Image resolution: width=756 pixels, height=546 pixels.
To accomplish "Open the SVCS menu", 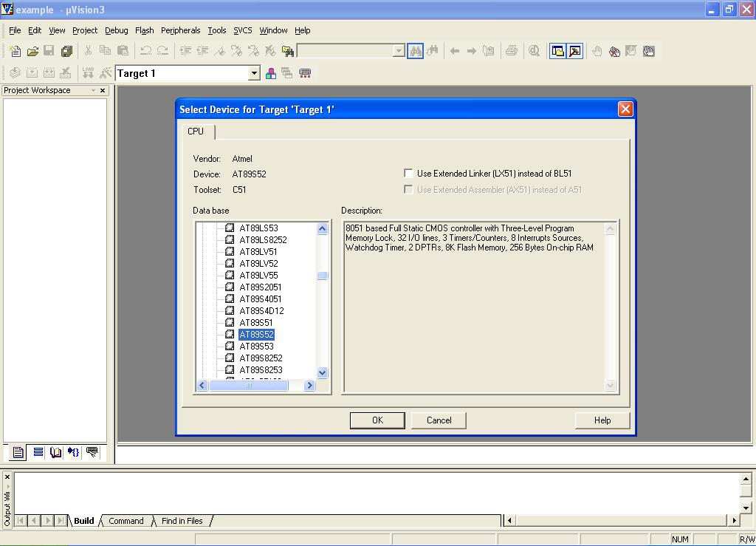I will [x=242, y=30].
